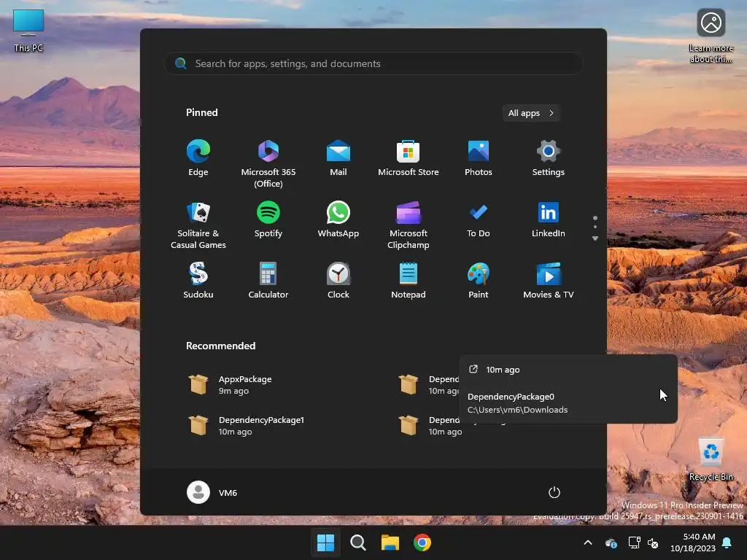Open the clock and date flyout
747x560 pixels.
(693, 542)
